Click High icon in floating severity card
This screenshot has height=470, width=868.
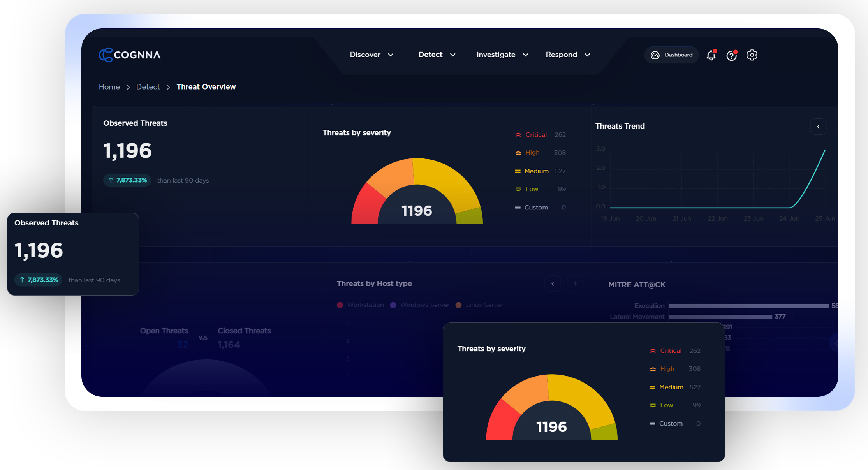653,369
